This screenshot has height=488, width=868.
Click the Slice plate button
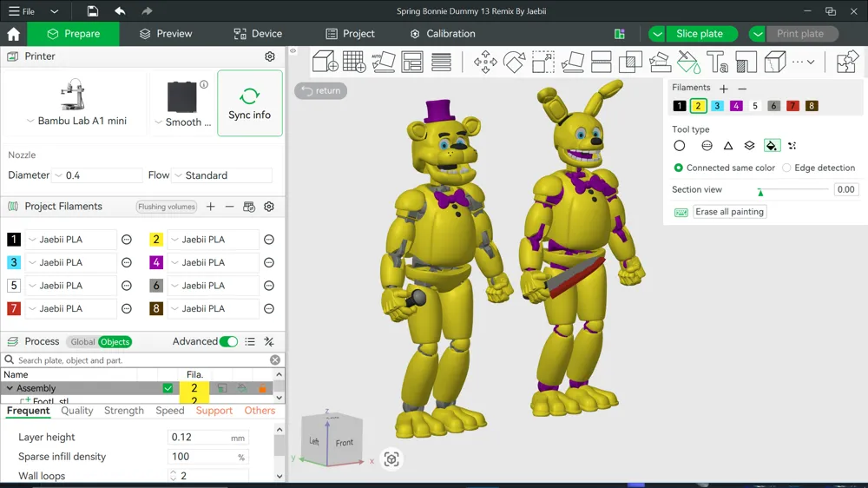point(700,34)
